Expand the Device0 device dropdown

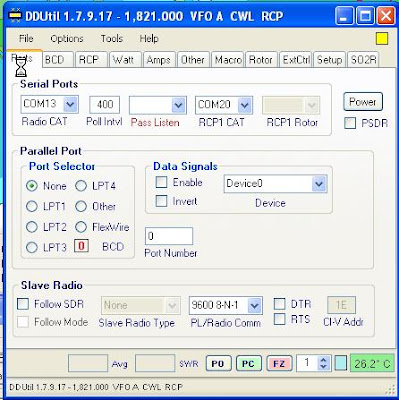[x=319, y=184]
